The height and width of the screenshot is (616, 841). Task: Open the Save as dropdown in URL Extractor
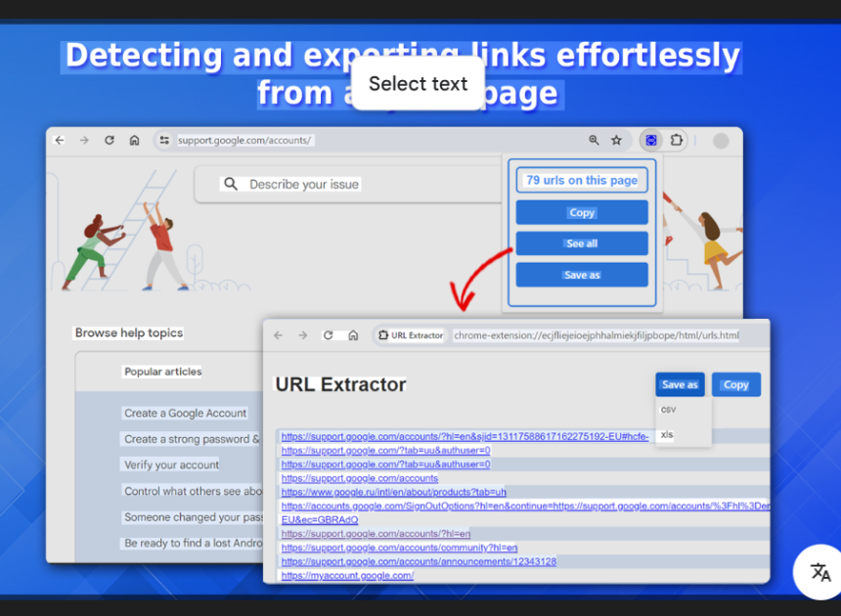[x=680, y=384]
